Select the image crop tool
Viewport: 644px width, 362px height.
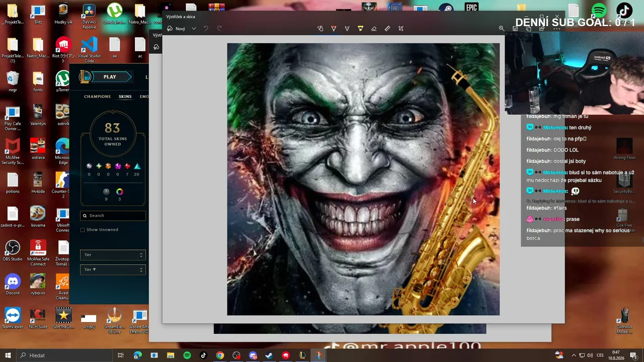pos(401,29)
